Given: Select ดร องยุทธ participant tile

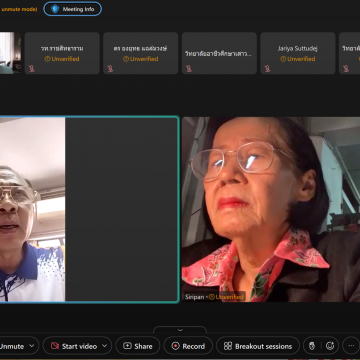Looking at the screenshot, I should tap(140, 53).
